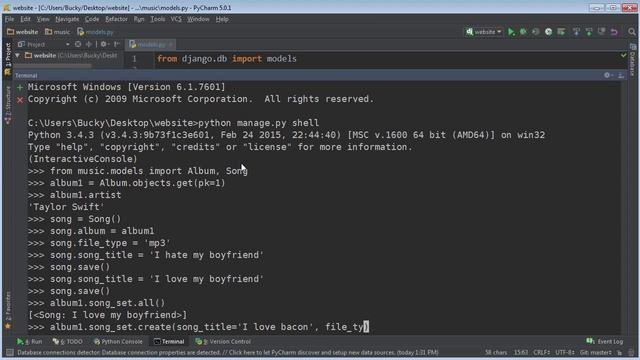Click line 1 import statement in editor

point(227,59)
